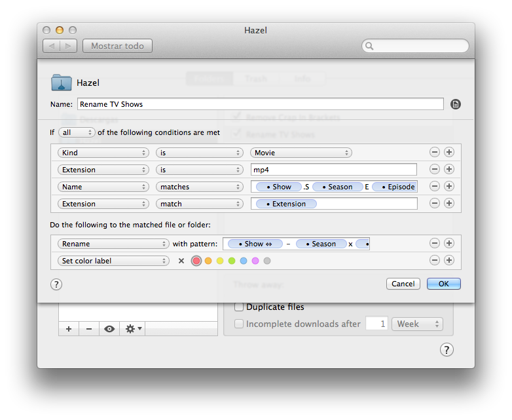Select the red color label

(x=196, y=261)
